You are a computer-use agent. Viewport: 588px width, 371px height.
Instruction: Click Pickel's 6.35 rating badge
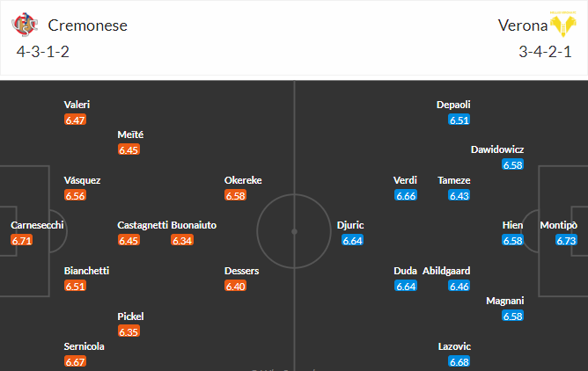point(129,331)
